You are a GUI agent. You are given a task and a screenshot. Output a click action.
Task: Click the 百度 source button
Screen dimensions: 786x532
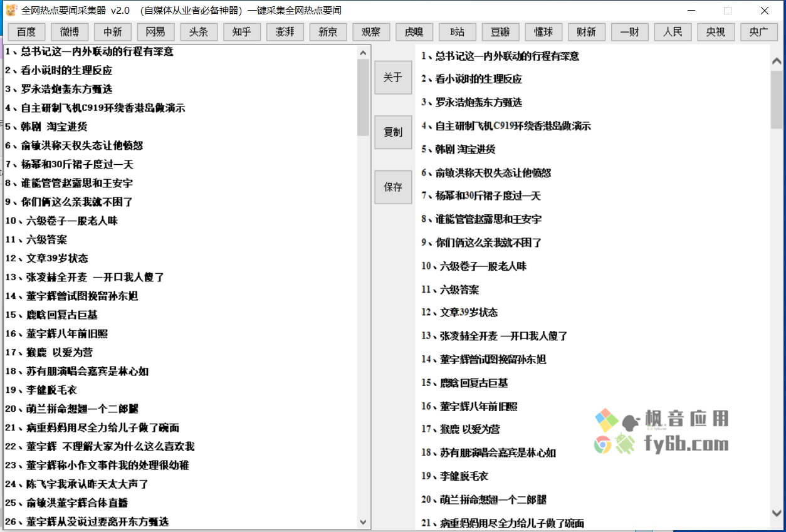coord(26,32)
